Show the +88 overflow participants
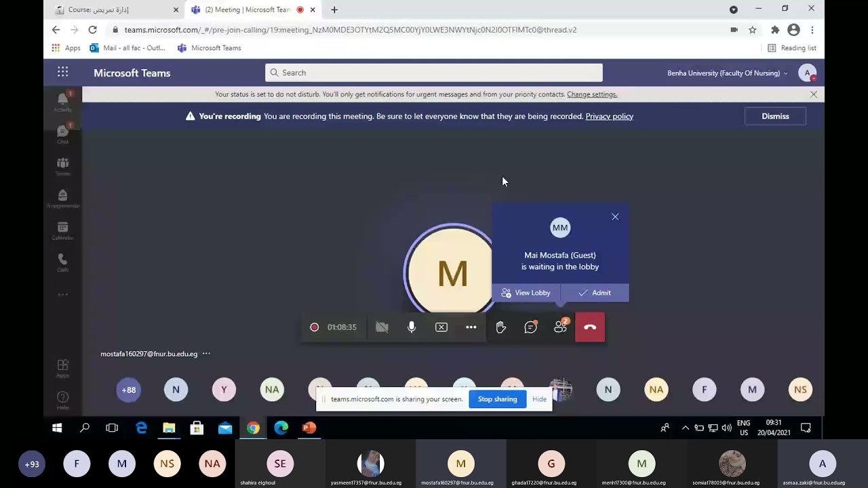The width and height of the screenshot is (868, 488). (128, 390)
